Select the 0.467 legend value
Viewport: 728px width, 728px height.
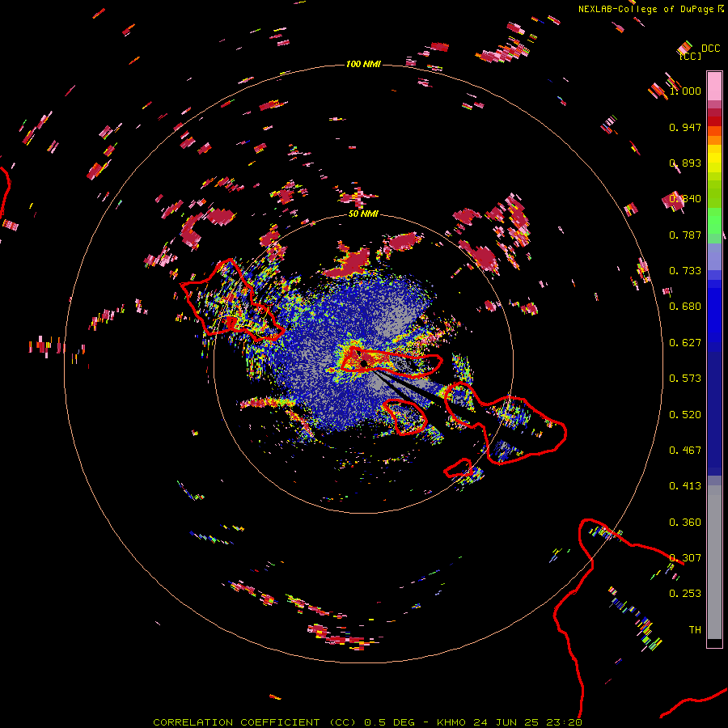[x=685, y=451]
